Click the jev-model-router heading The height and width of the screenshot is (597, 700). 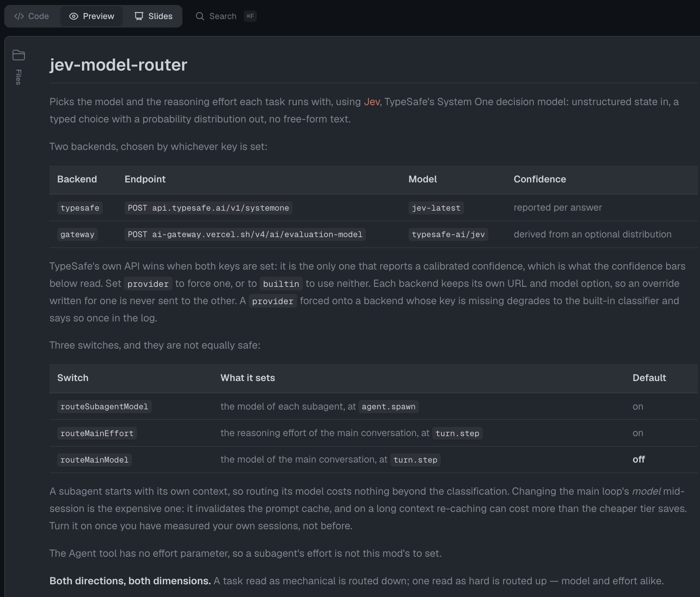(118, 65)
